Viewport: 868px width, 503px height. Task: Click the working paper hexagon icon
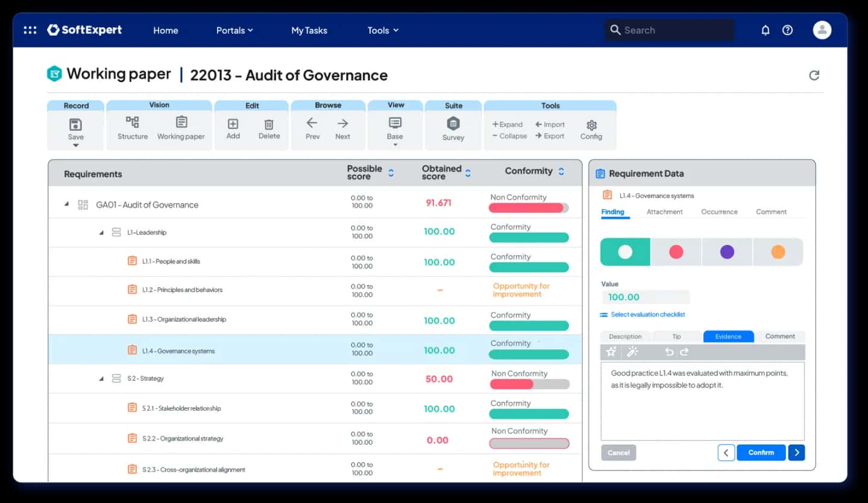(54, 74)
